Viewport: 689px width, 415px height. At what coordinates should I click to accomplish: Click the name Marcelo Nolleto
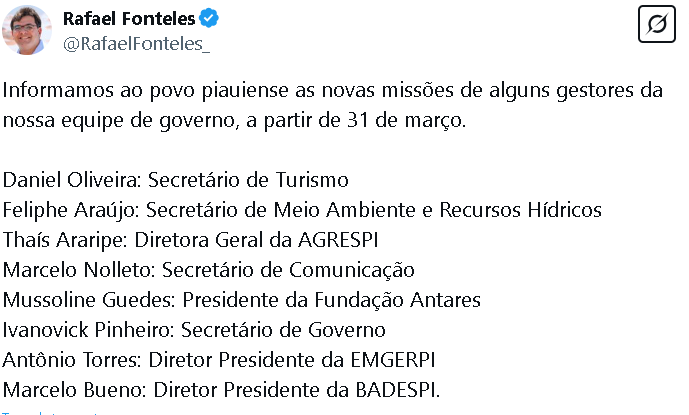pyautogui.click(x=77, y=270)
